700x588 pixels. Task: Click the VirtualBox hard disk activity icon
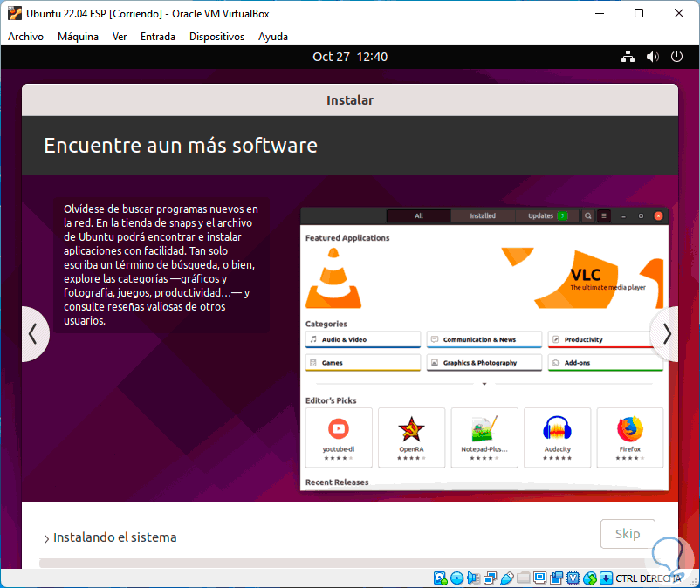click(440, 578)
